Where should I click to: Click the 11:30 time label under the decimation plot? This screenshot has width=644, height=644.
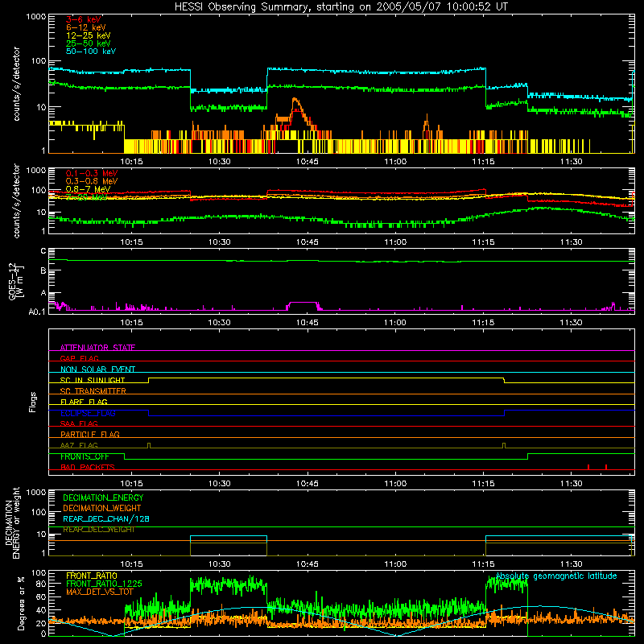[572, 564]
